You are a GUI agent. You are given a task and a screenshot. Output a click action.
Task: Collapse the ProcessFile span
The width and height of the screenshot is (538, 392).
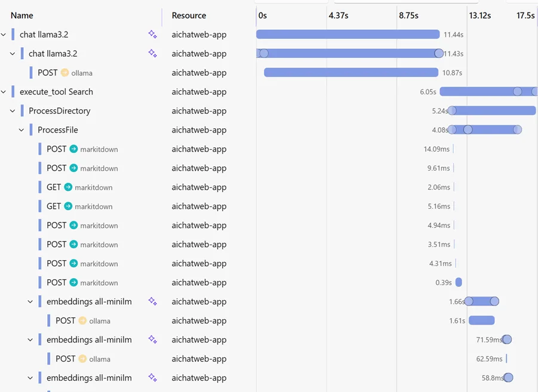[21, 130]
